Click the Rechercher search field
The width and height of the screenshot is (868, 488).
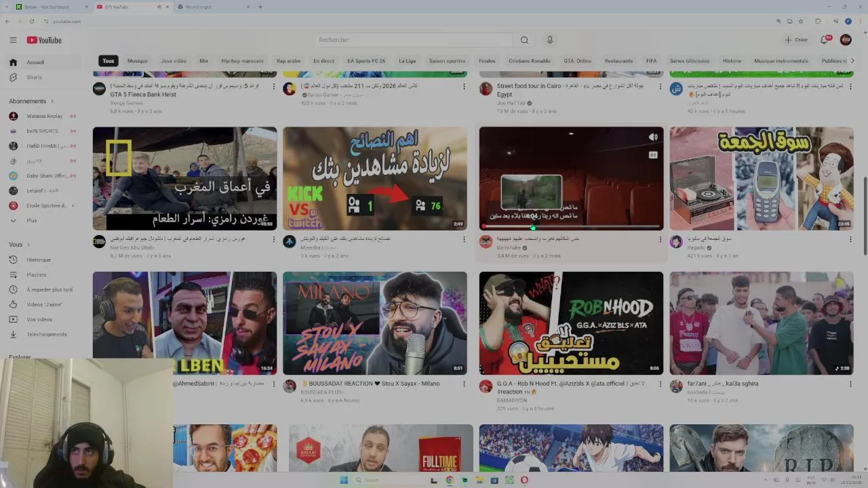pos(412,40)
